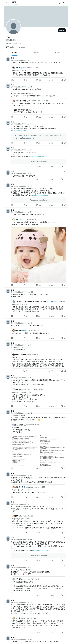This screenshot has width=72, height=644.
Task: Bookmark the post with 14K views
Action: [62, 80]
